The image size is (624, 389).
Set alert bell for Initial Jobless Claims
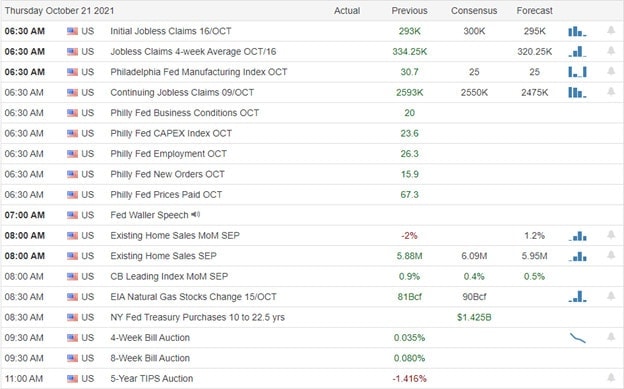pos(611,30)
